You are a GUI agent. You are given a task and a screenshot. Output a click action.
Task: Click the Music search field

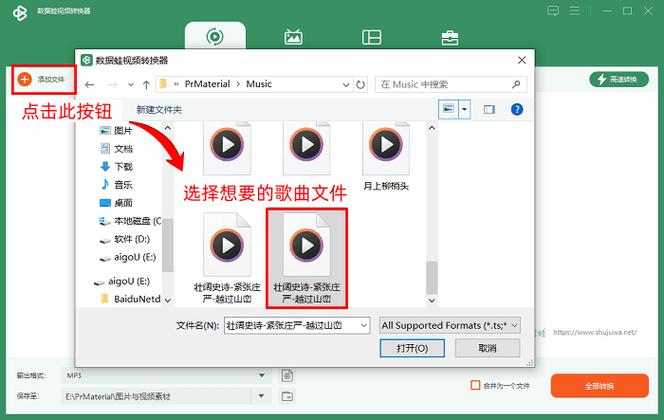coord(451,84)
